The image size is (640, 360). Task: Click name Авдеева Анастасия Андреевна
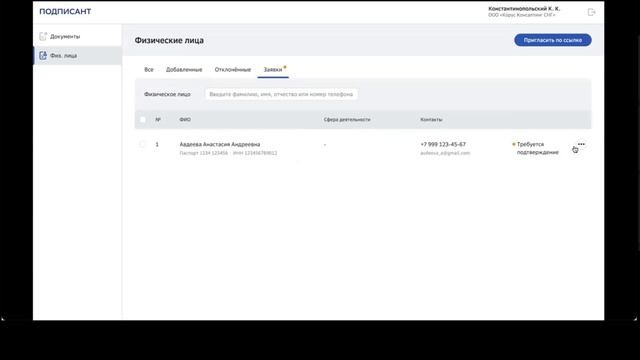pos(220,144)
